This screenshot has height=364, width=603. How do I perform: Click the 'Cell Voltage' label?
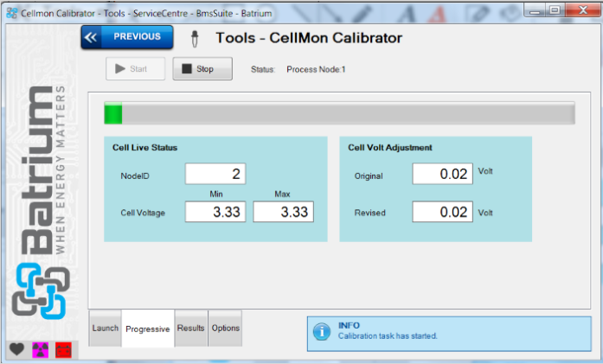click(143, 213)
